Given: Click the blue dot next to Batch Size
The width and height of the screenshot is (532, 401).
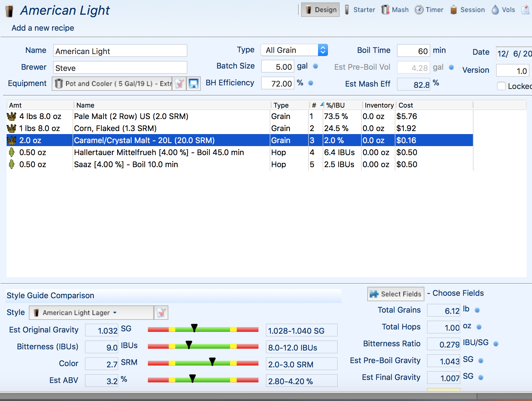Looking at the screenshot, I should (315, 66).
